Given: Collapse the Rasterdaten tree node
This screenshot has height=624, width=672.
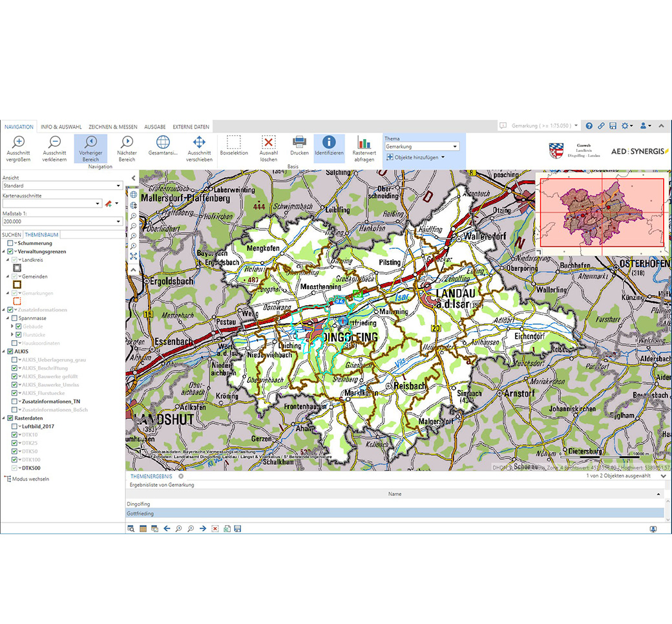Looking at the screenshot, I should pos(4,418).
